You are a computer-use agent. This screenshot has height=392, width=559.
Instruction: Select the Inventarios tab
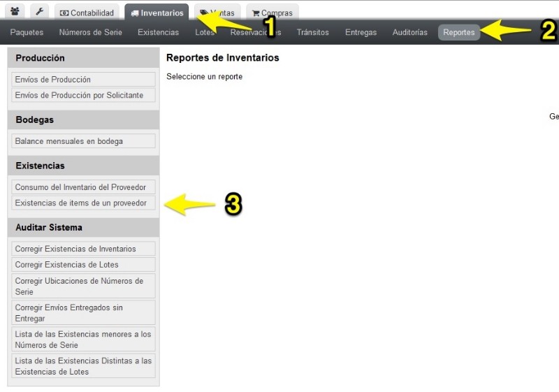(157, 13)
